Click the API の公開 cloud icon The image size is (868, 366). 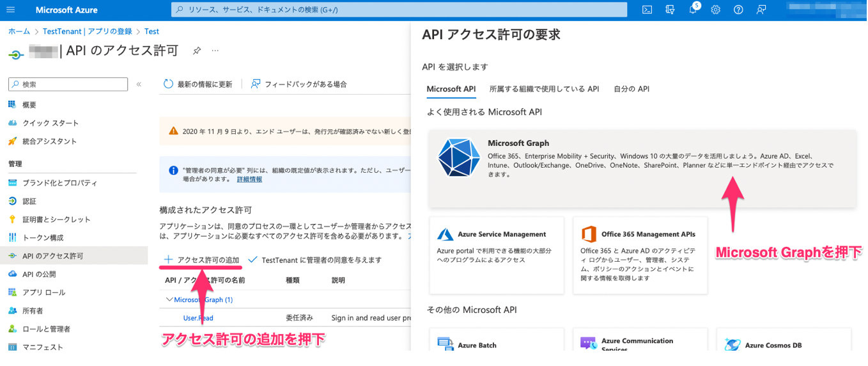[12, 274]
